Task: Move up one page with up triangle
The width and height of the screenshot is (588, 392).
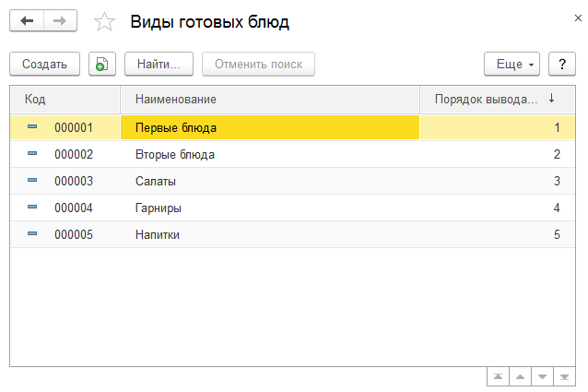Action: tap(520, 376)
